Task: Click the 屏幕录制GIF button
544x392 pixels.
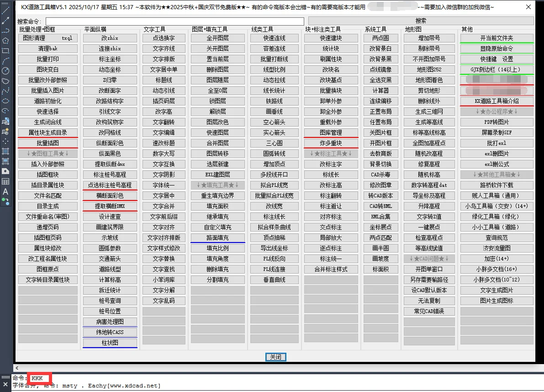Action: pyautogui.click(x=497, y=133)
